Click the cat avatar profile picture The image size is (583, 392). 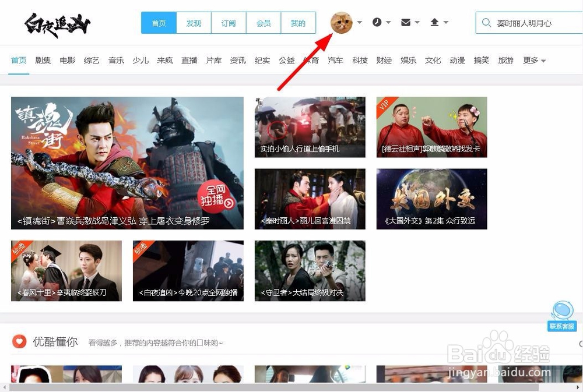coord(341,23)
